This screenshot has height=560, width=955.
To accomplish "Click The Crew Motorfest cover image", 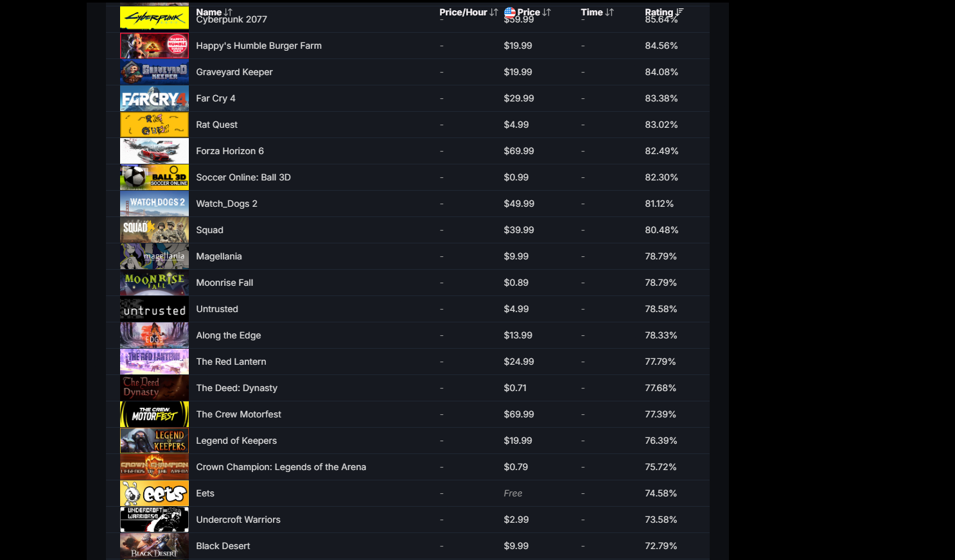I will [x=154, y=414].
